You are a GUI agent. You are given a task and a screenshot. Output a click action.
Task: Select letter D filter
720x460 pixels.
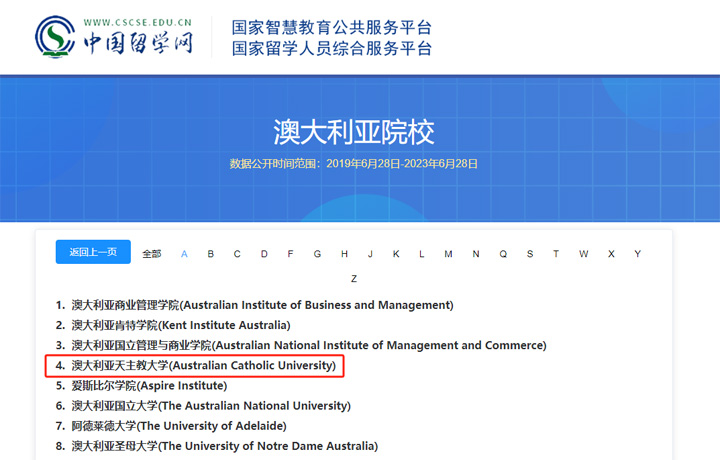264,254
